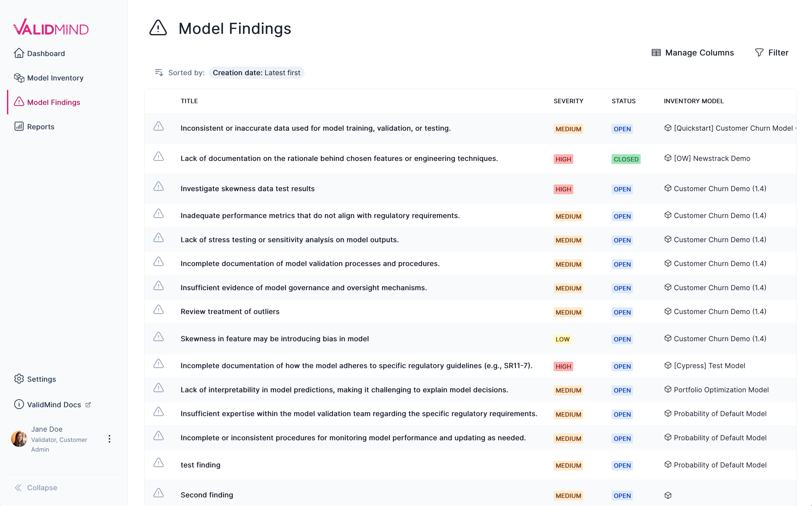This screenshot has height=506, width=812.
Task: Click cube icon next to '[OW] Newstrack Demo'
Action: pos(668,158)
